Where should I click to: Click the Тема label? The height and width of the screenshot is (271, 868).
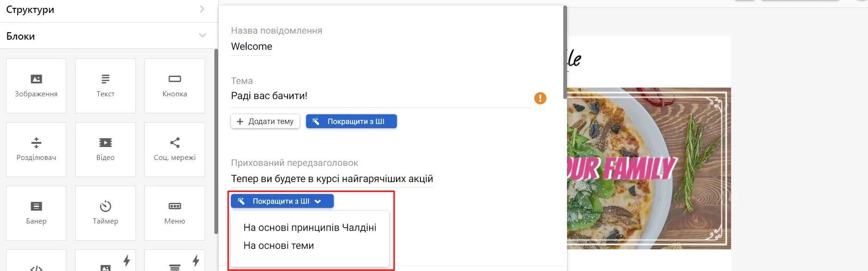pyautogui.click(x=242, y=81)
